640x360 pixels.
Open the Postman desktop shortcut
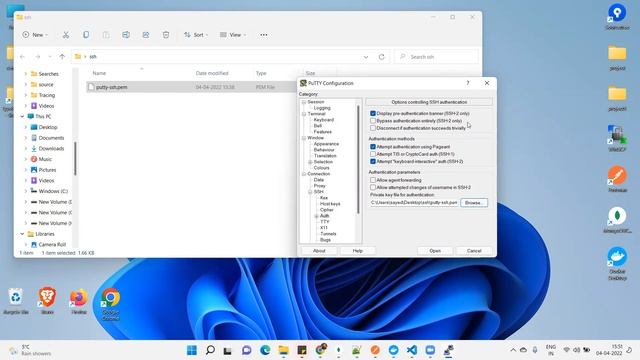pyautogui.click(x=617, y=179)
